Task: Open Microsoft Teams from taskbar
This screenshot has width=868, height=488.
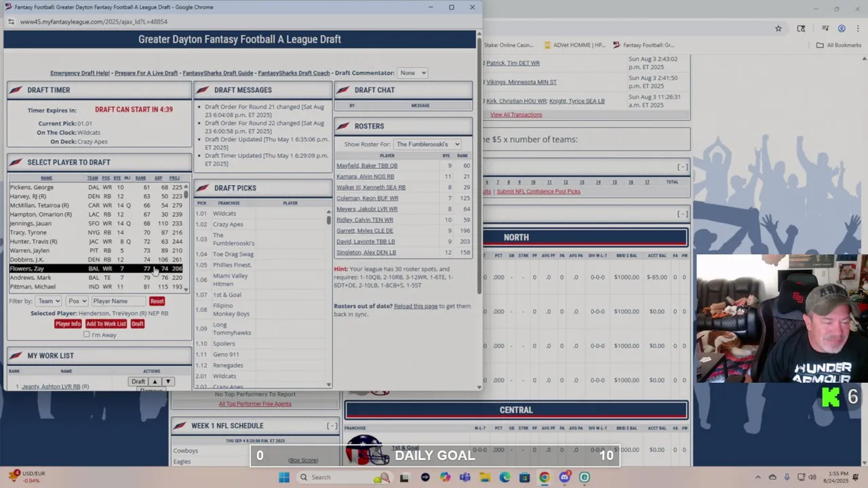Action: 465,477
